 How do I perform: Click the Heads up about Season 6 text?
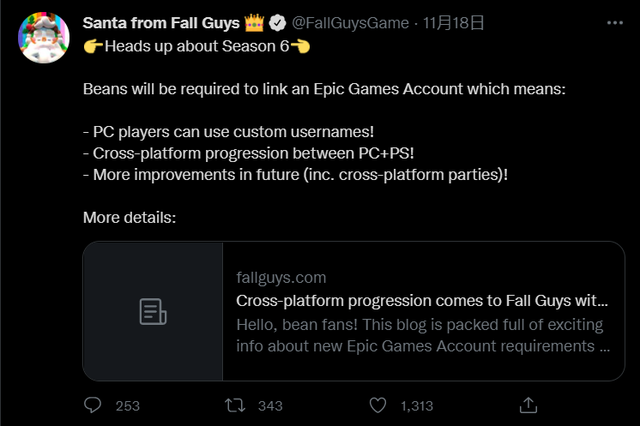[x=197, y=47]
